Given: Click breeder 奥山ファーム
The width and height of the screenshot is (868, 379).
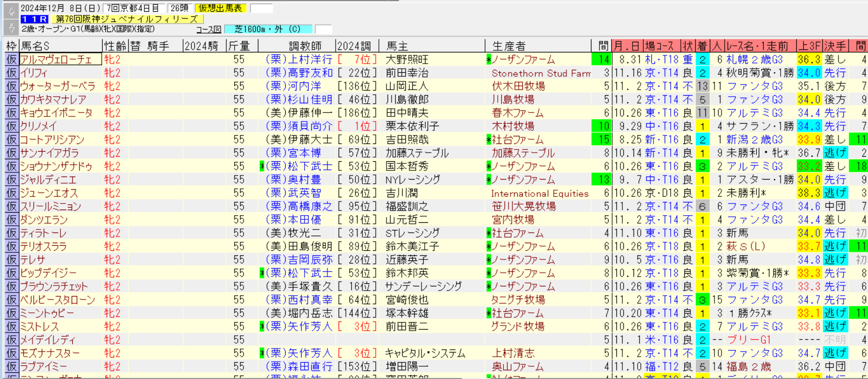Looking at the screenshot, I should tap(518, 366).
